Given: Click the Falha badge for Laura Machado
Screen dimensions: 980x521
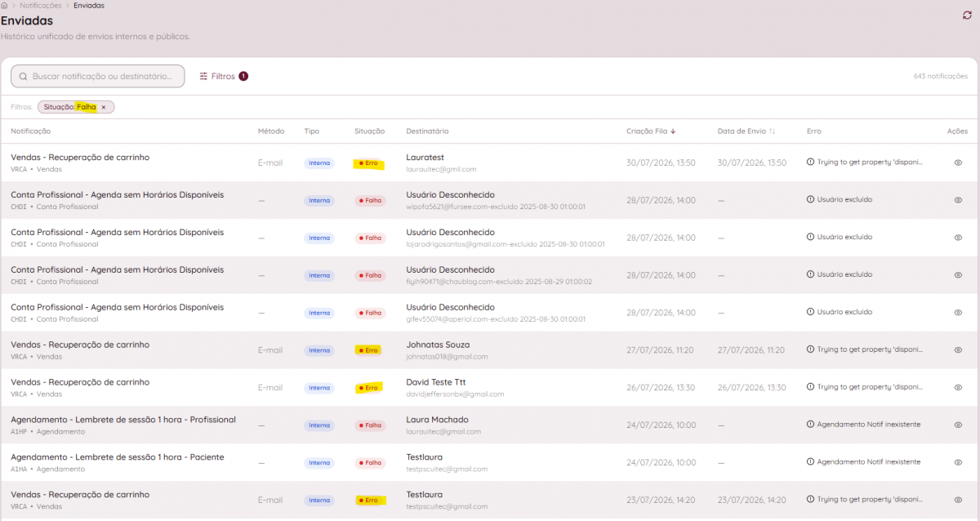Looking at the screenshot, I should pyautogui.click(x=370, y=425).
